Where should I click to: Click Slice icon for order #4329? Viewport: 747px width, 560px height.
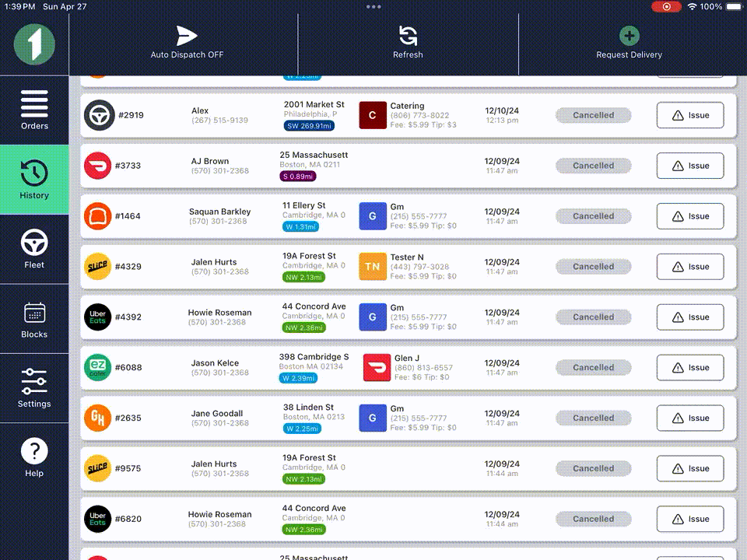coord(98,267)
